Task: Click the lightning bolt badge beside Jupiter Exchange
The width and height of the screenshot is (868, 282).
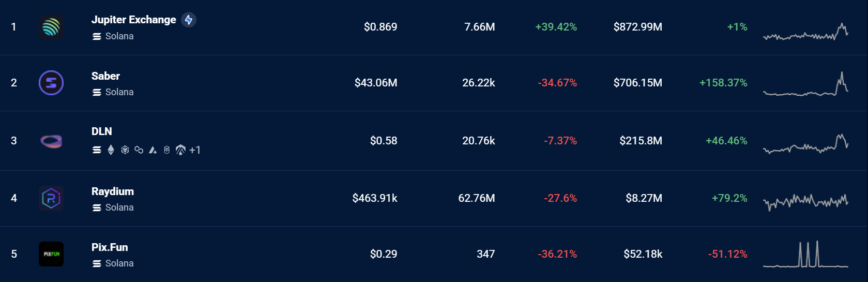Action: [189, 20]
